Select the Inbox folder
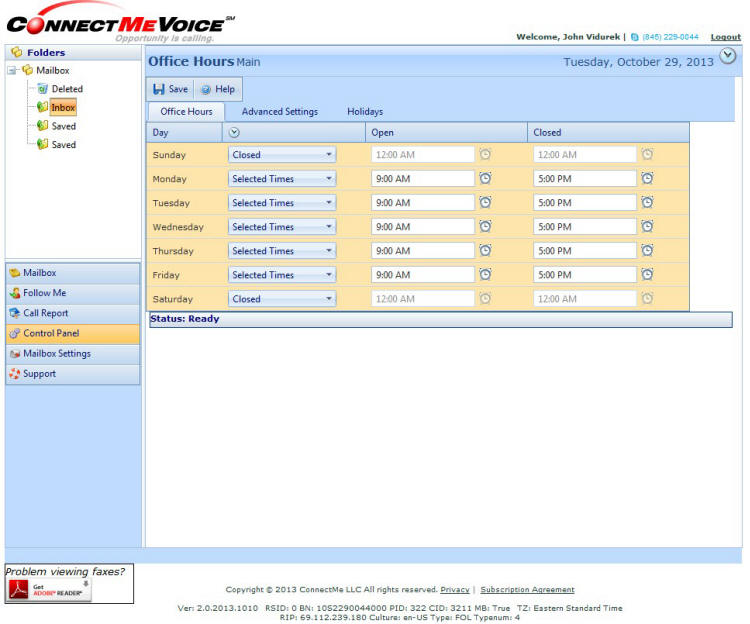750x624 pixels. pyautogui.click(x=63, y=108)
